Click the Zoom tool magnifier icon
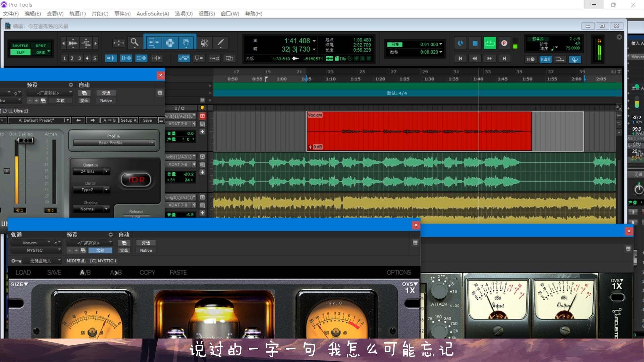 pos(135,43)
